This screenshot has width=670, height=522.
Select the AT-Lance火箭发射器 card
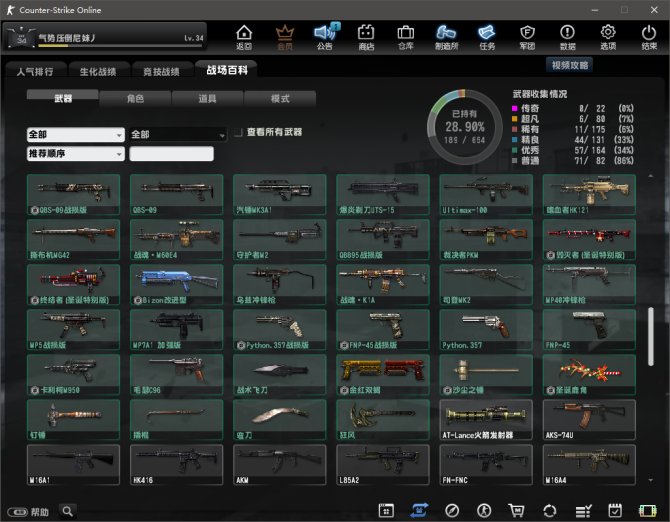pyautogui.click(x=486, y=420)
